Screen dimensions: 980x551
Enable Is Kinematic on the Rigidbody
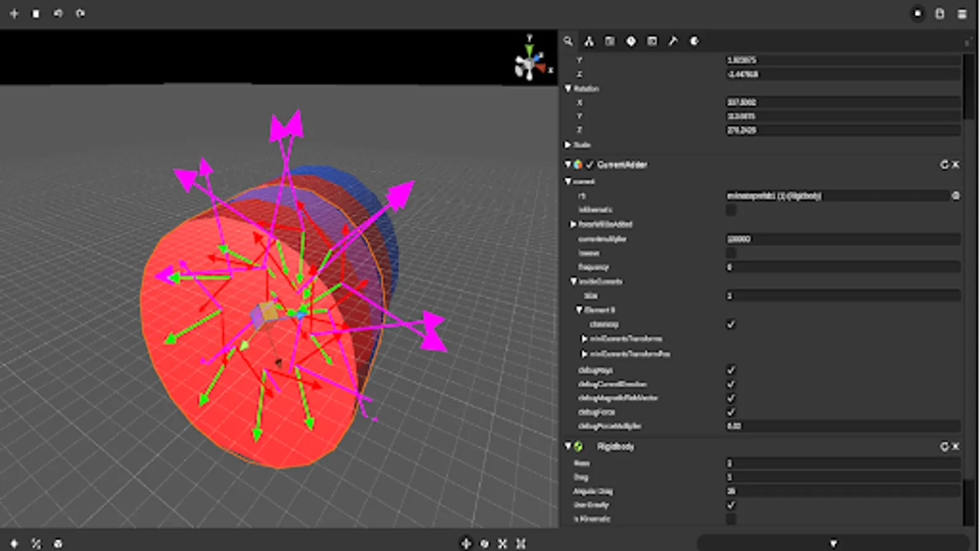click(x=731, y=519)
